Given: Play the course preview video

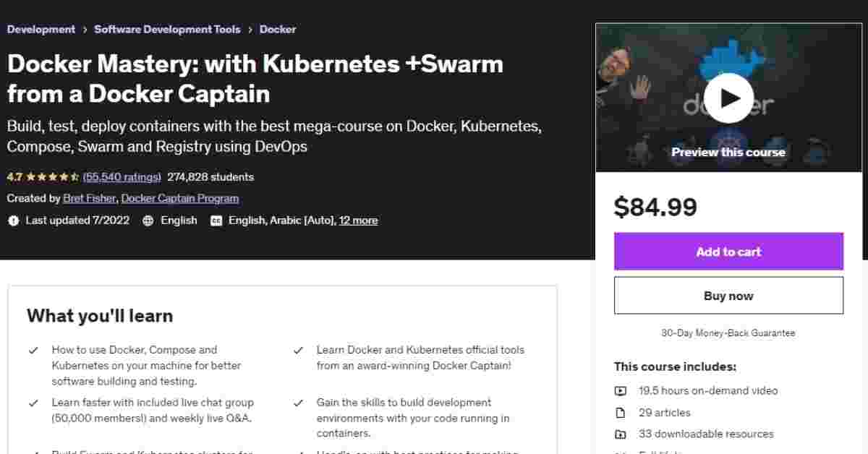Looking at the screenshot, I should click(x=728, y=98).
